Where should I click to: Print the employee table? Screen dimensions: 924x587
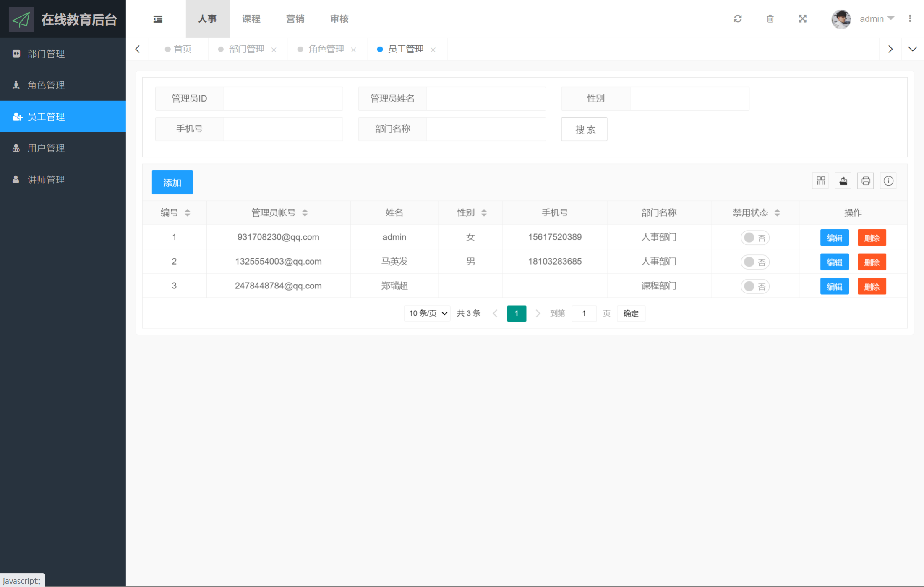(865, 181)
